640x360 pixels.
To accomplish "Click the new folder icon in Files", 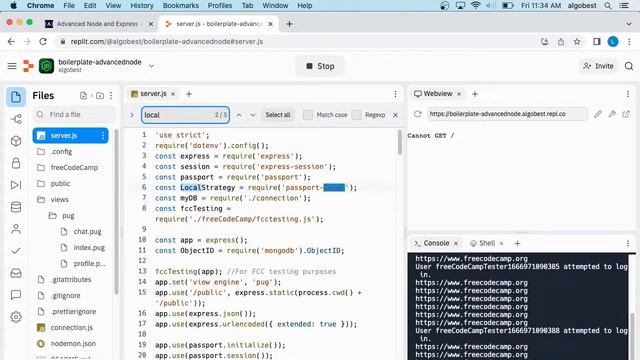I will (x=100, y=96).
